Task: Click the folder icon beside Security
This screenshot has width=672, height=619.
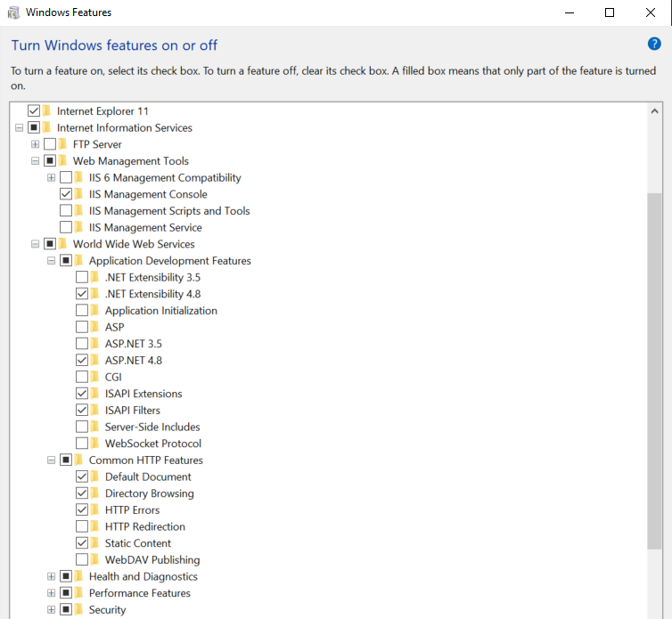Action: [78, 609]
